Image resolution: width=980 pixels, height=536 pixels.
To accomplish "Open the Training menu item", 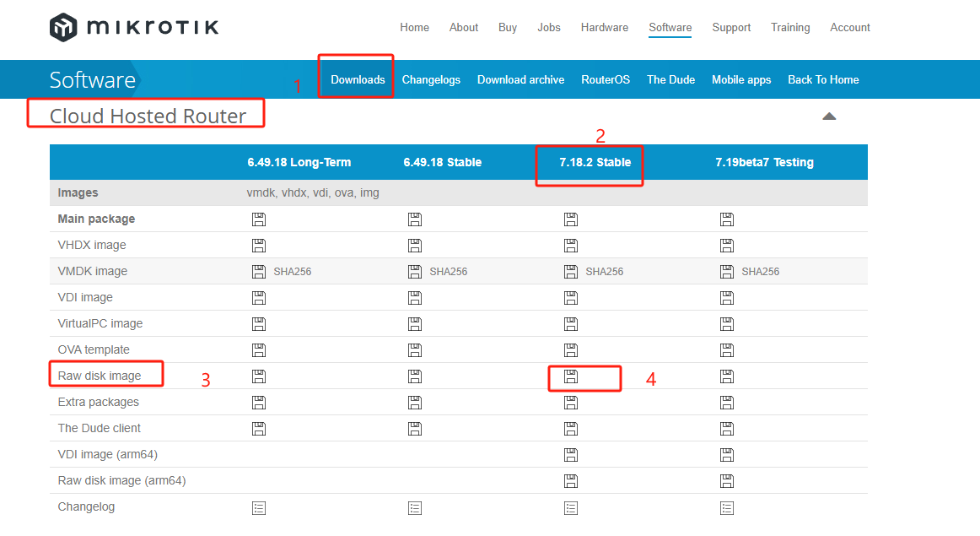I will [x=790, y=28].
